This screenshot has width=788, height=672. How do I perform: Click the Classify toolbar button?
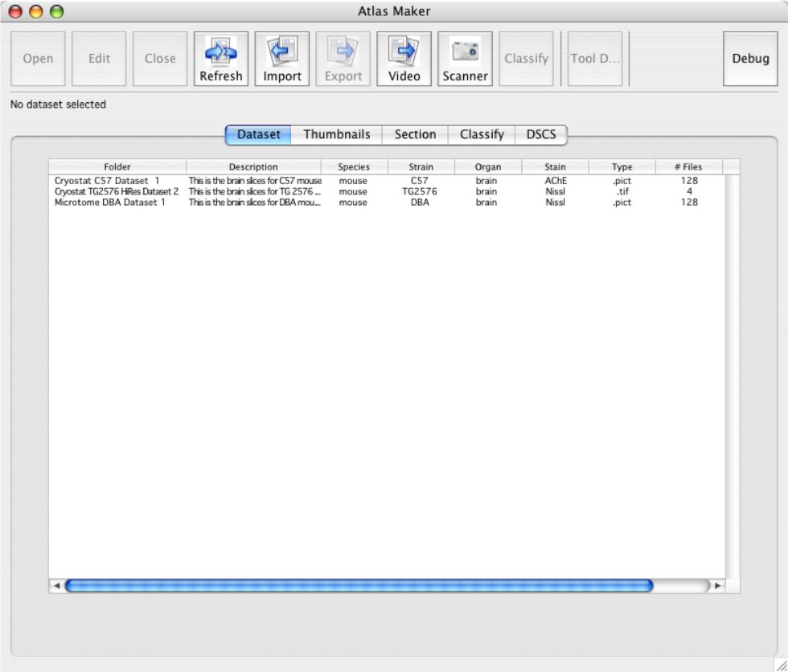527,59
